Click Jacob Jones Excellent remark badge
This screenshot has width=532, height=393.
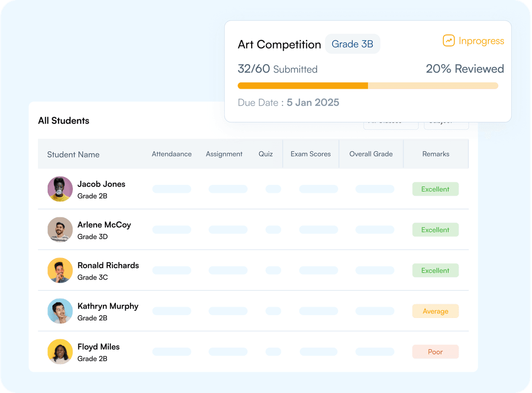coord(435,189)
